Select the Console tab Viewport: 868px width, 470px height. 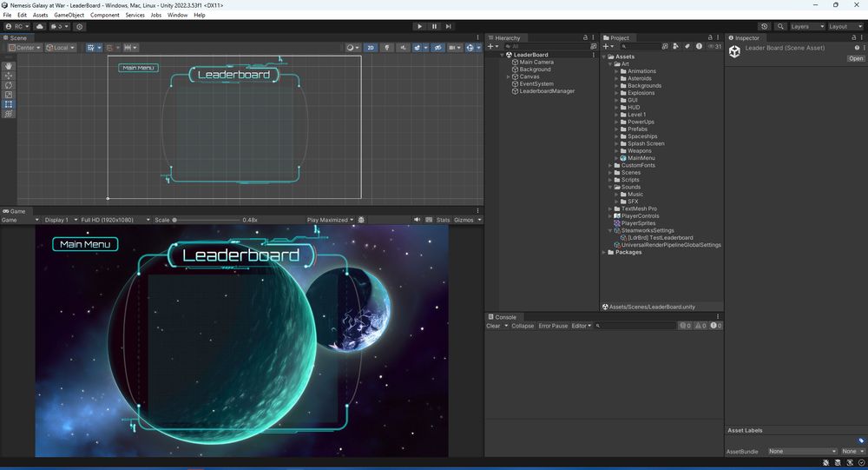click(x=502, y=317)
